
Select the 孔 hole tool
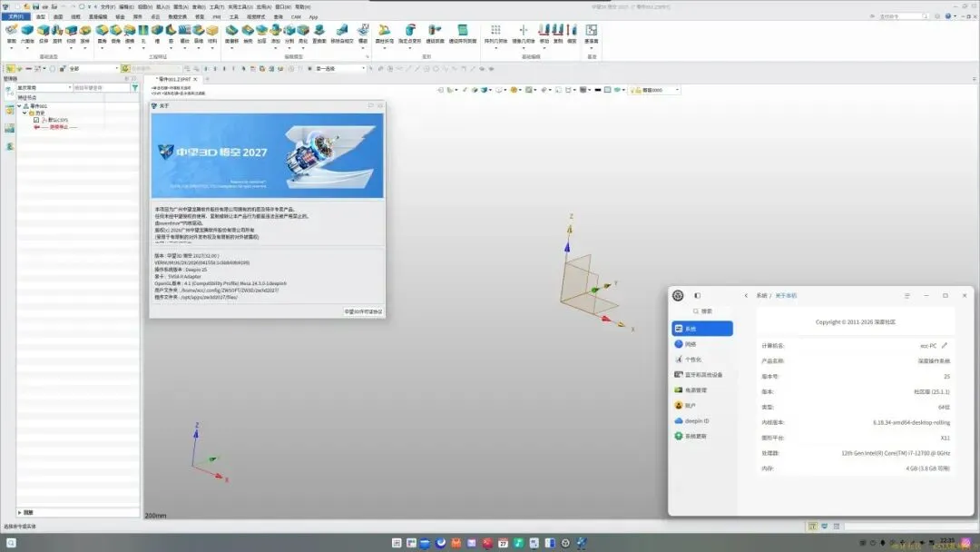click(x=143, y=34)
